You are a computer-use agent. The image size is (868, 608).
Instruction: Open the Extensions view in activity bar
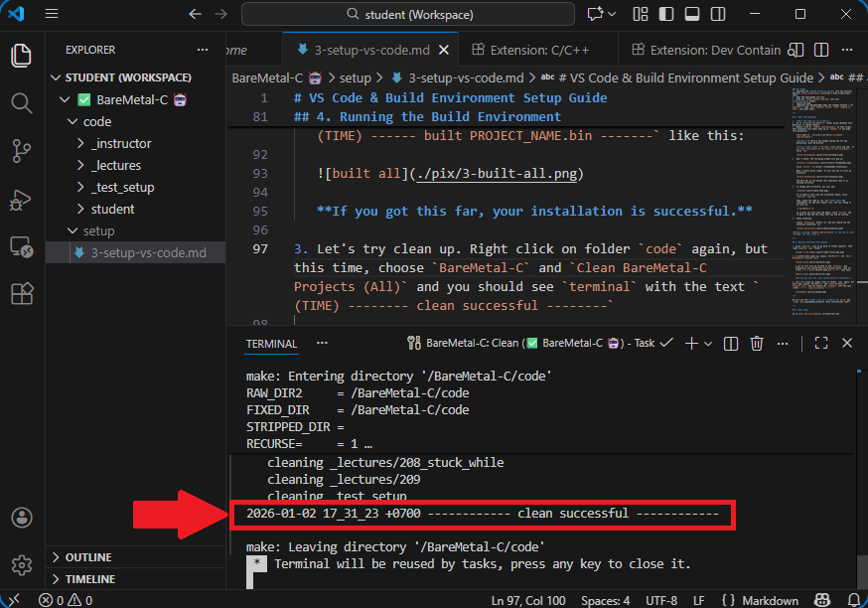pyautogui.click(x=22, y=294)
